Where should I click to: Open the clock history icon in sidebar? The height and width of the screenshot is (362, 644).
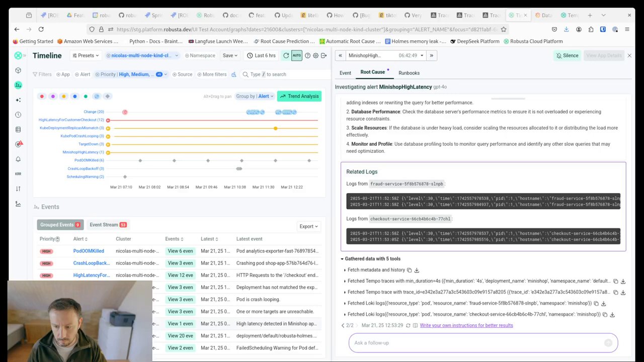[x=18, y=115]
